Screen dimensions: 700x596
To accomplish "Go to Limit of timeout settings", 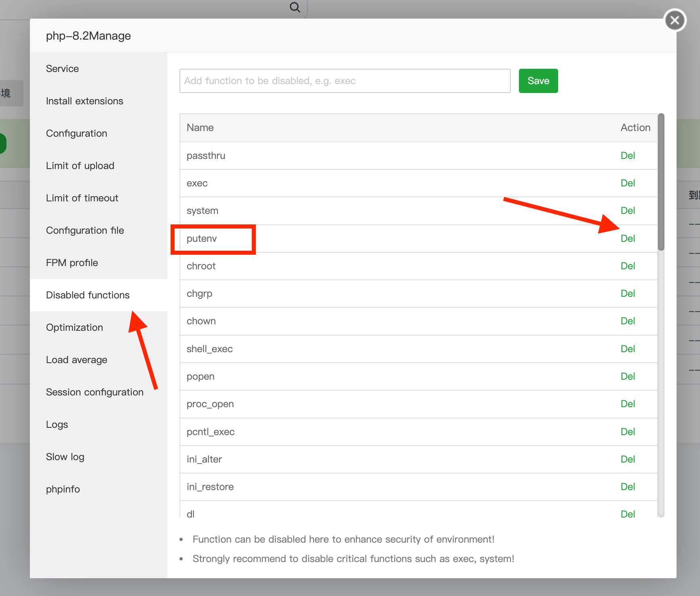I will pyautogui.click(x=82, y=198).
